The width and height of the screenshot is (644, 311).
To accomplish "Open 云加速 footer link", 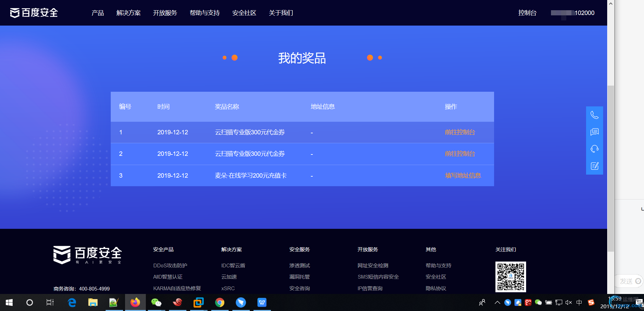I will (x=229, y=277).
